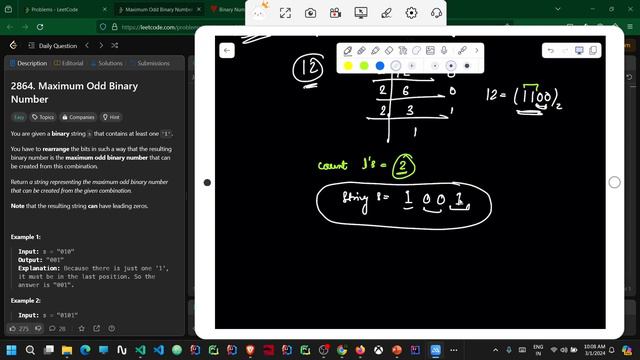Open the help question mark icon
This screenshot has height=360, width=640.
coord(111,329)
